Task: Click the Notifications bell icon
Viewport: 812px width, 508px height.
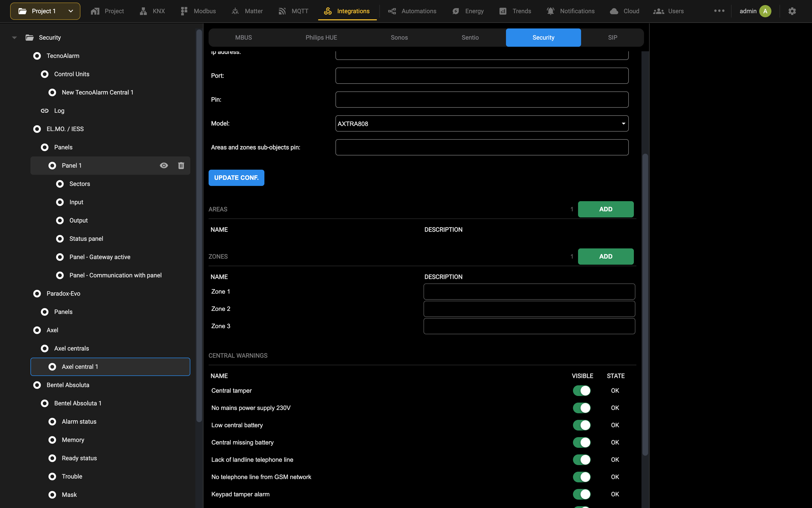Action: [x=550, y=11]
